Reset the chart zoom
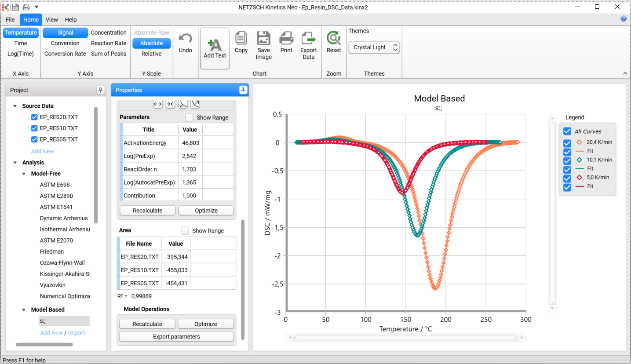Viewport: 631px width, 364px height. [x=334, y=39]
